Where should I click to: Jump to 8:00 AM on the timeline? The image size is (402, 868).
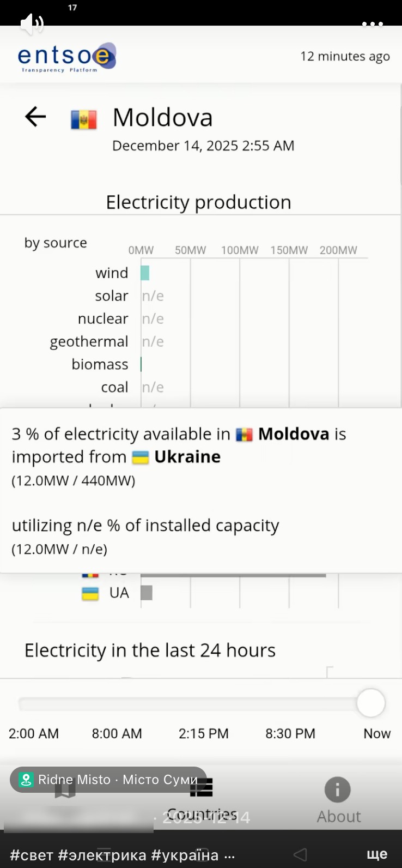117,733
